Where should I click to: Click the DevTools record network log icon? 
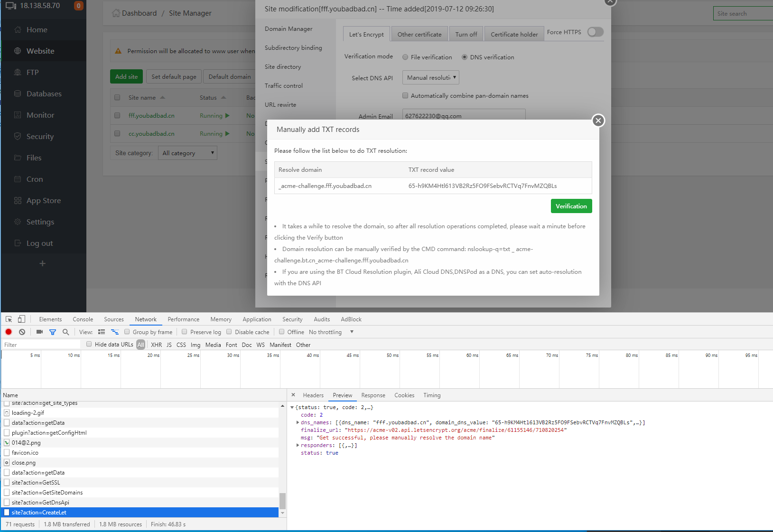(x=9, y=332)
